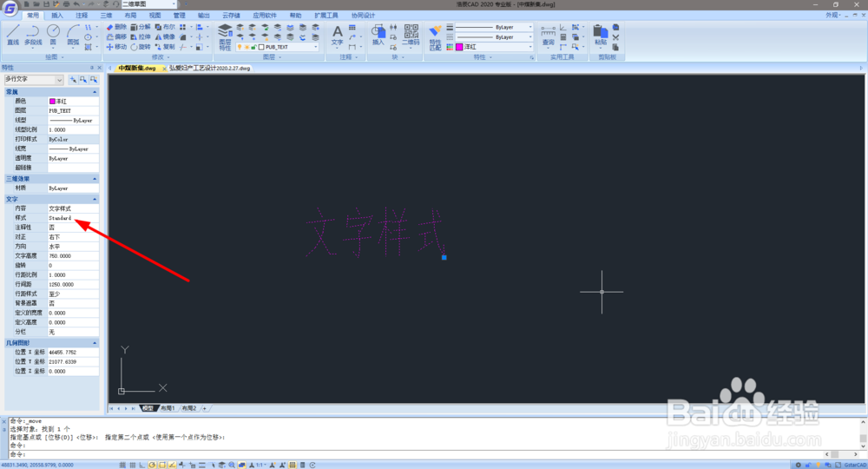Open the first ByLayer dropdown in the Properties group
The width and height of the screenshot is (868, 469).
494,27
